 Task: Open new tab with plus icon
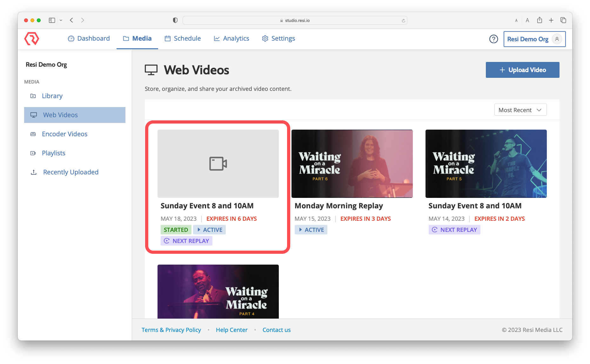(x=551, y=20)
